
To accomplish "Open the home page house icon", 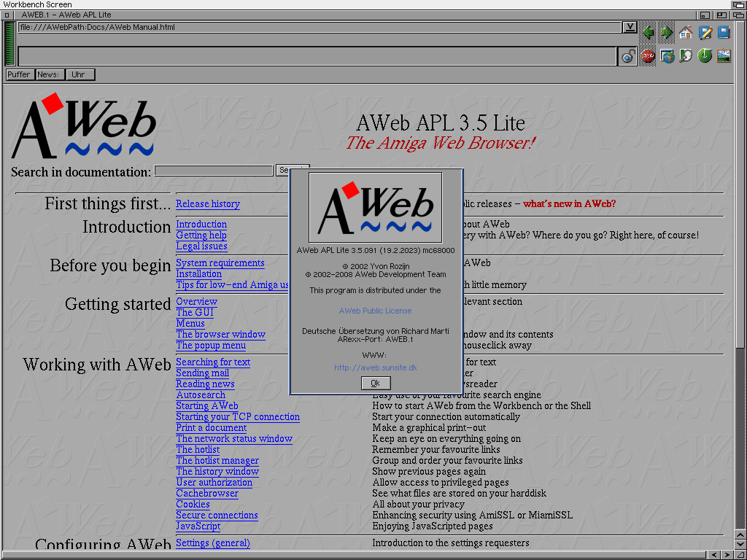I will [686, 32].
